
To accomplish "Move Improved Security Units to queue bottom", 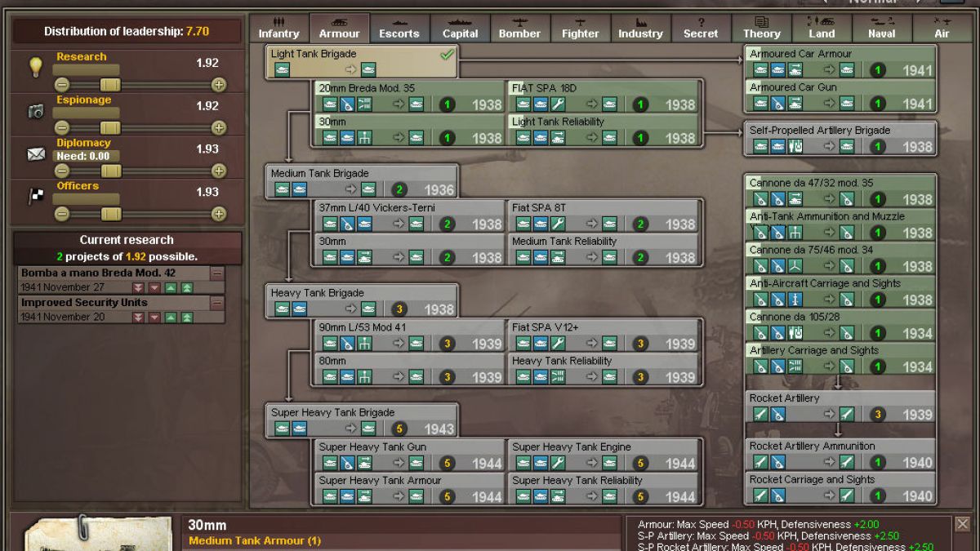I will coord(139,318).
